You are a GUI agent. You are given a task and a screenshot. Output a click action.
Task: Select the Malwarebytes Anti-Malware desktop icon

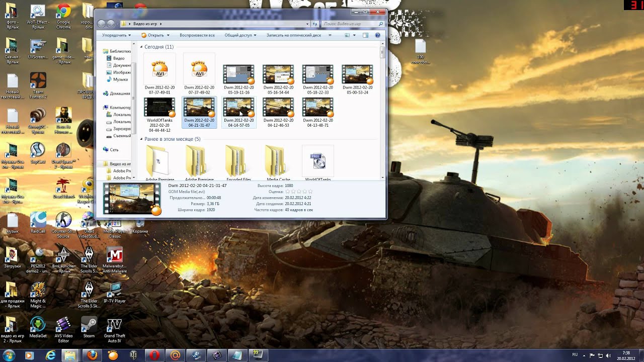pos(115,260)
